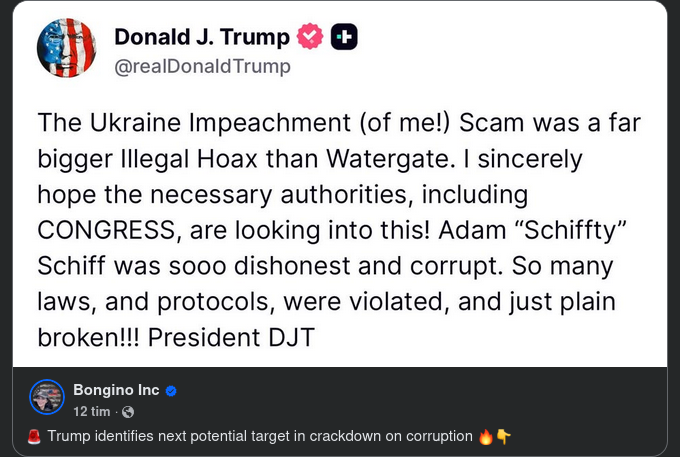Open the Bongino Inc page name
This screenshot has width=680, height=457.
click(x=116, y=389)
